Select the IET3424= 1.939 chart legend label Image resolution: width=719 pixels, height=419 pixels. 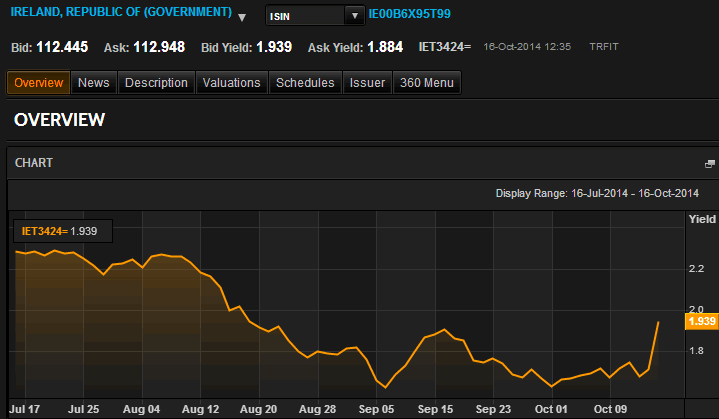click(x=60, y=231)
